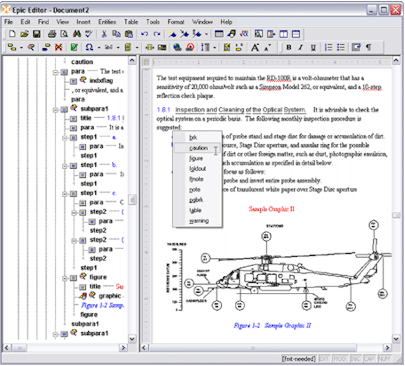
Task: Open the Tools menu
Action: [x=153, y=22]
